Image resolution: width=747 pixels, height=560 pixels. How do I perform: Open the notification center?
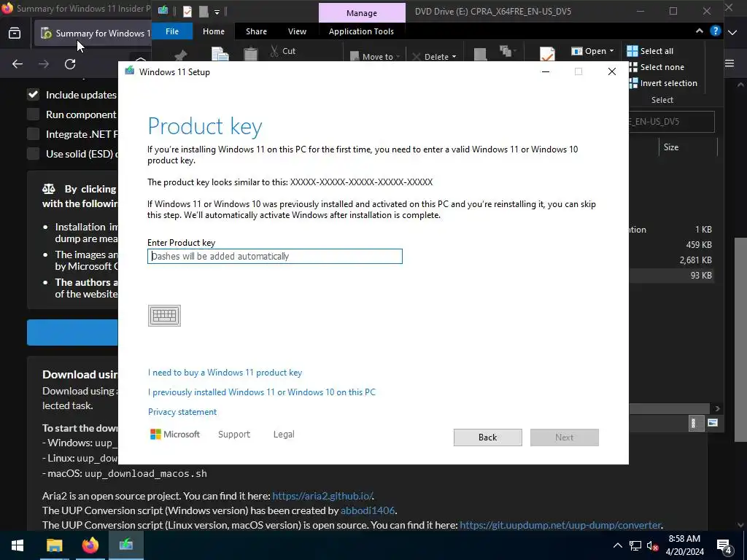pyautogui.click(x=724, y=545)
